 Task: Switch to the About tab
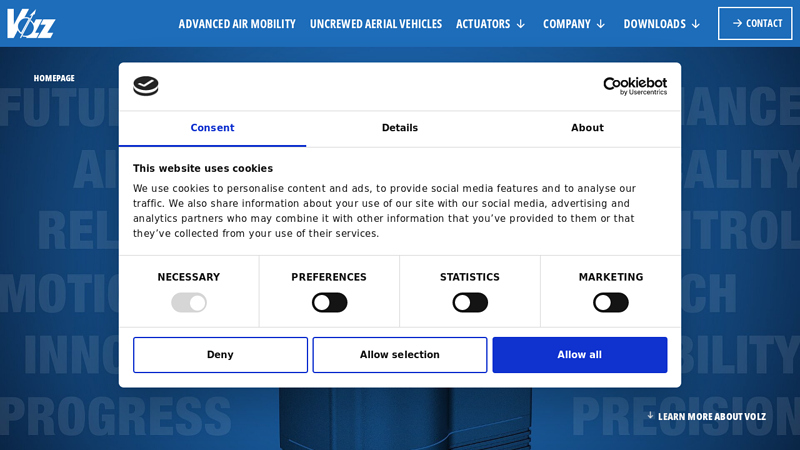[587, 128]
